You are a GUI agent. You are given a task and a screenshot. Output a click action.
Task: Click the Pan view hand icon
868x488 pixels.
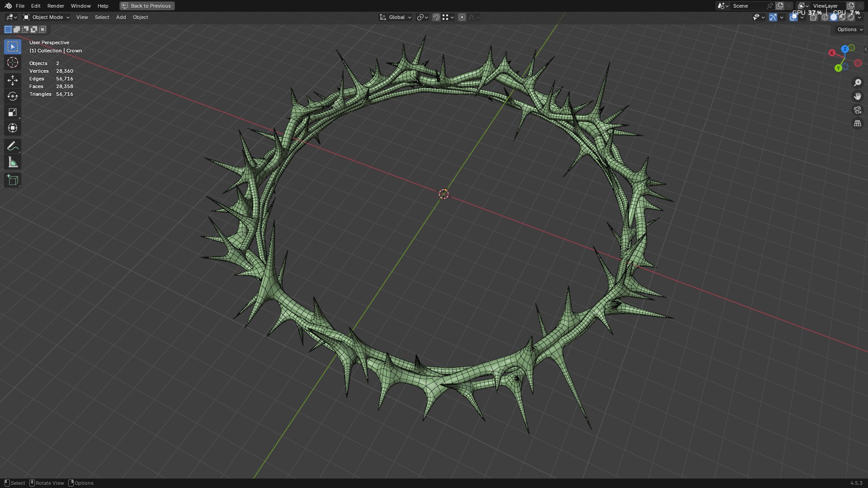857,96
